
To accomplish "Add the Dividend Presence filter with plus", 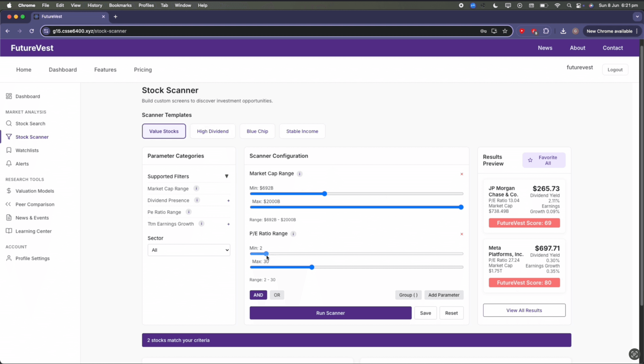I will 229,201.
